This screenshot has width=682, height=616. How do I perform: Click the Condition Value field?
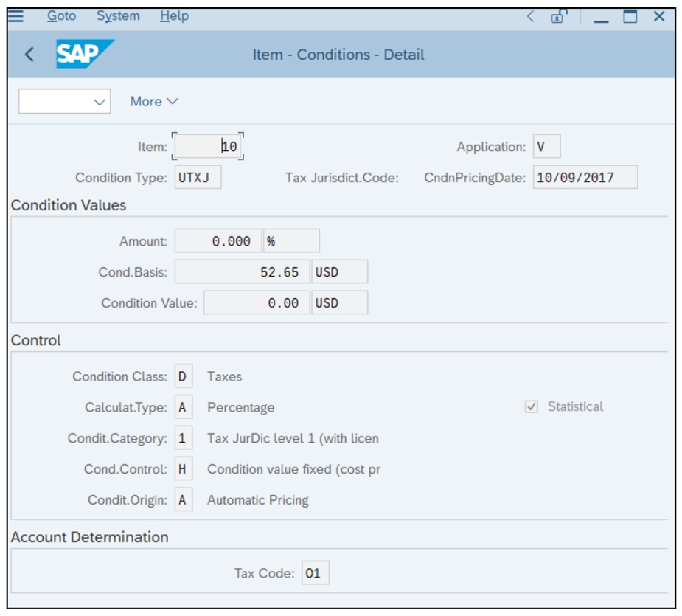point(256,302)
